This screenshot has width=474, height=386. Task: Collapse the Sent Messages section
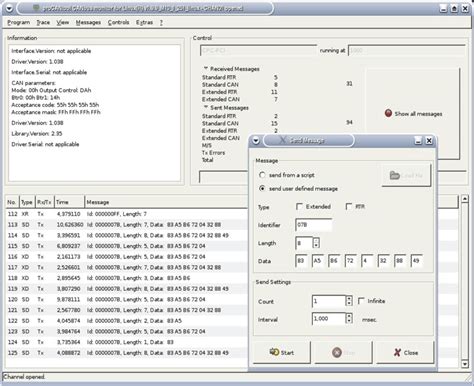(206, 107)
